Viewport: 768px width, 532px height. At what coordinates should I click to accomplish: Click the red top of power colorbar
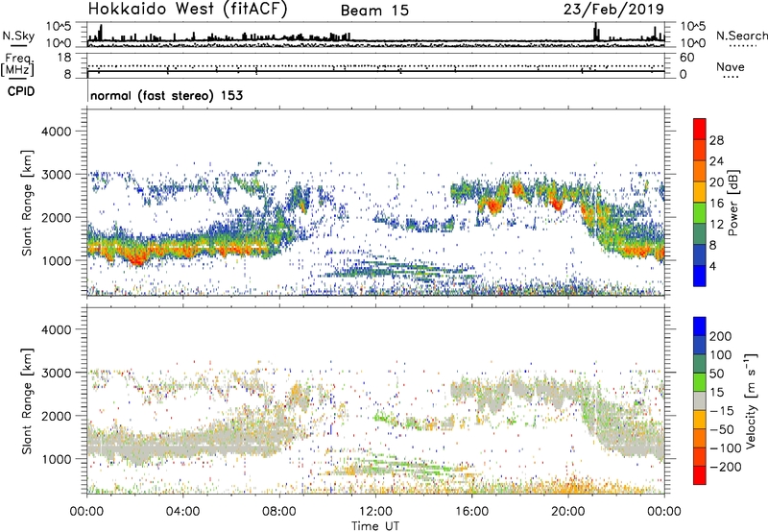700,129
